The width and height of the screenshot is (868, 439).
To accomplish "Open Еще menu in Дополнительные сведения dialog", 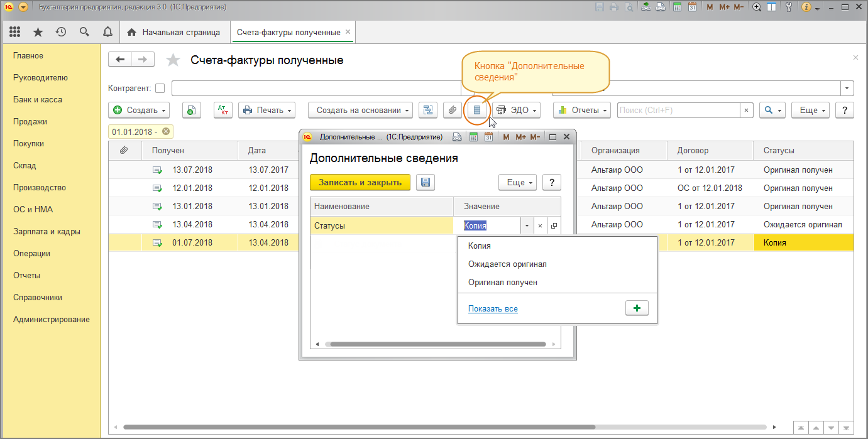I will (x=517, y=182).
